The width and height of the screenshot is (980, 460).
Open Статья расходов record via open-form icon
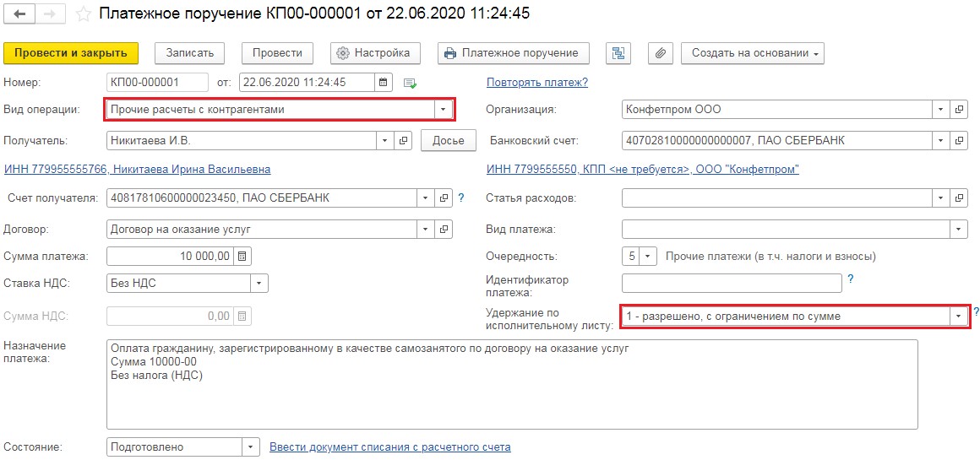click(x=959, y=198)
